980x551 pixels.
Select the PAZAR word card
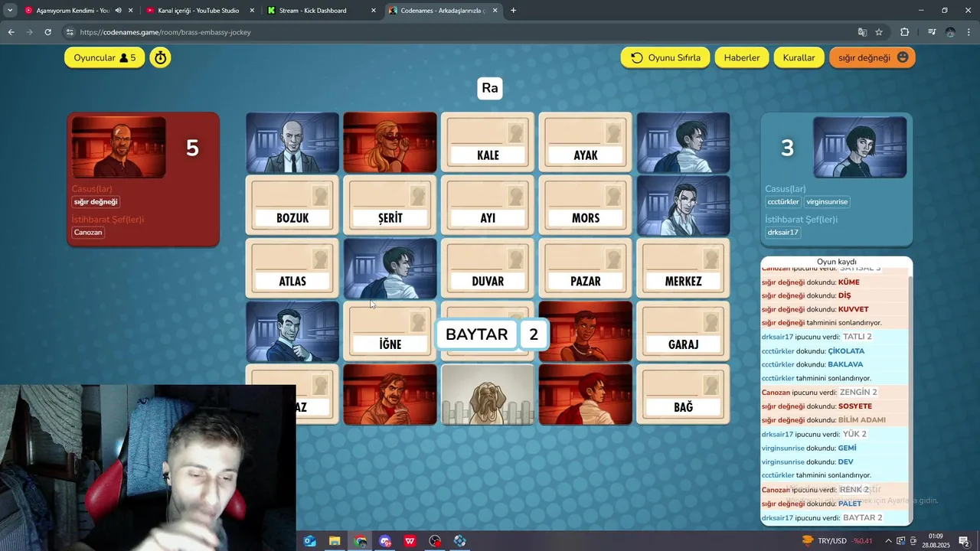coord(586,269)
